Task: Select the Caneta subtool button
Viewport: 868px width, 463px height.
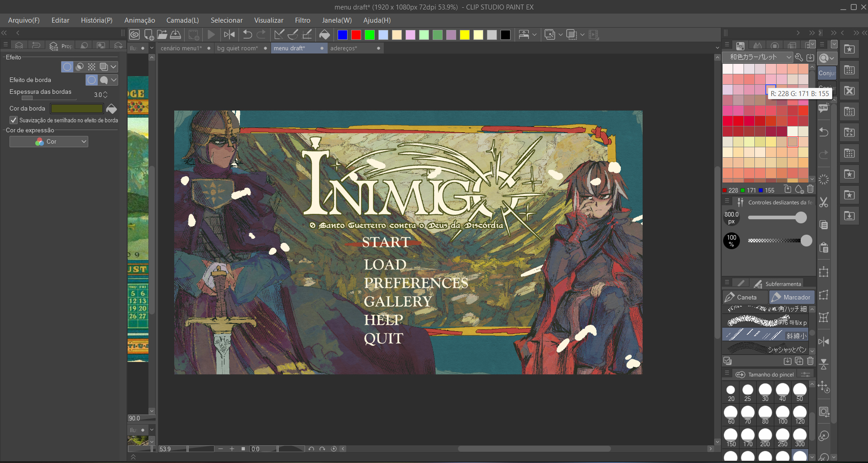Action: click(744, 297)
